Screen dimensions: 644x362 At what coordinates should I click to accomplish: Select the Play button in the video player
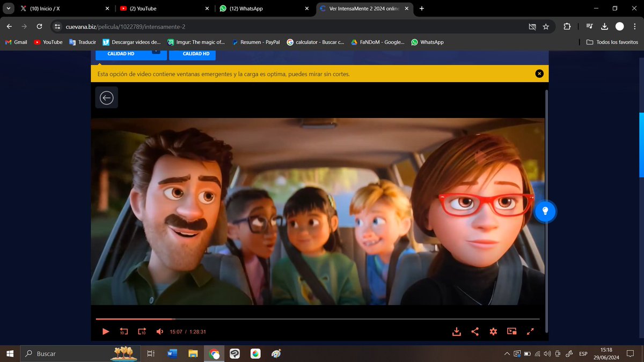pyautogui.click(x=106, y=331)
